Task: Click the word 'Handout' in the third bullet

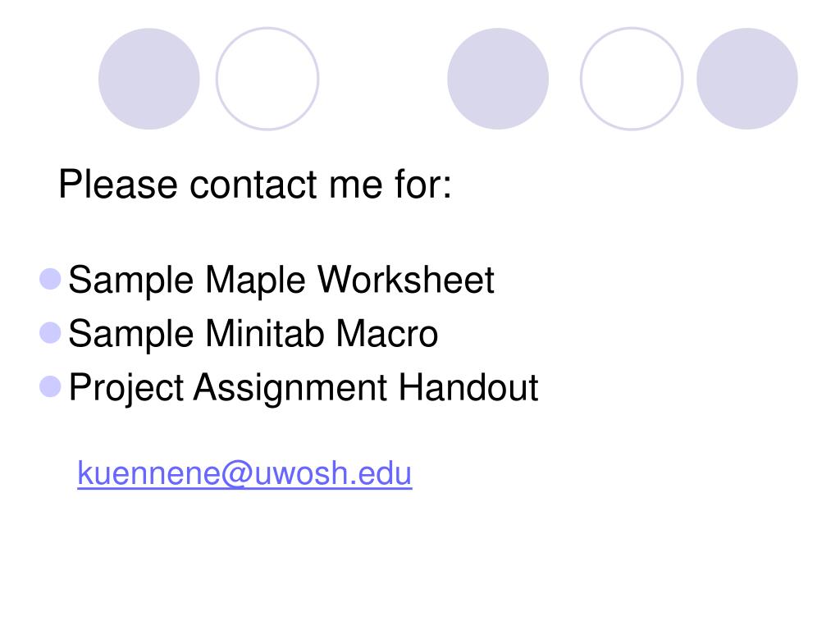Action: coord(468,387)
